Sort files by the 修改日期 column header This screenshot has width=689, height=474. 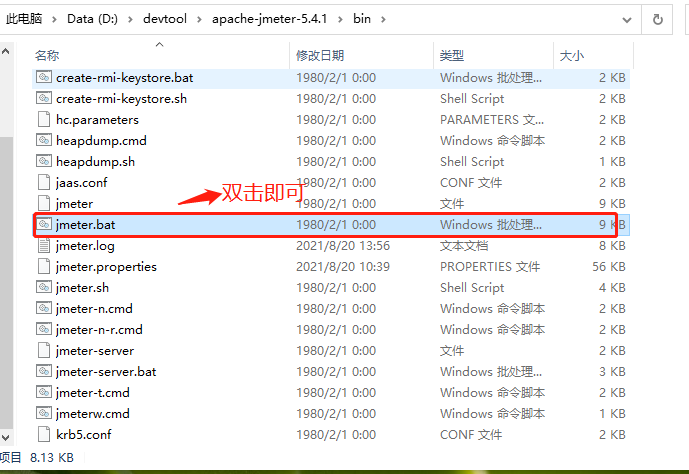319,56
